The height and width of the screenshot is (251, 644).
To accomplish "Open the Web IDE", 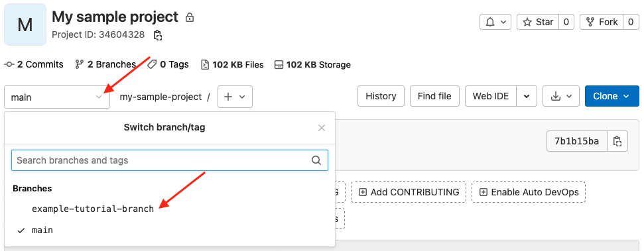I will click(491, 97).
